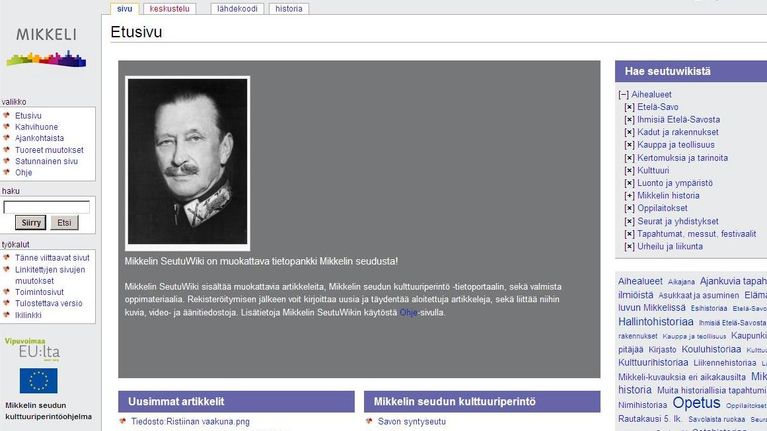This screenshot has width=767, height=431.
Task: Open a Satunnainen sivu
Action: point(46,161)
